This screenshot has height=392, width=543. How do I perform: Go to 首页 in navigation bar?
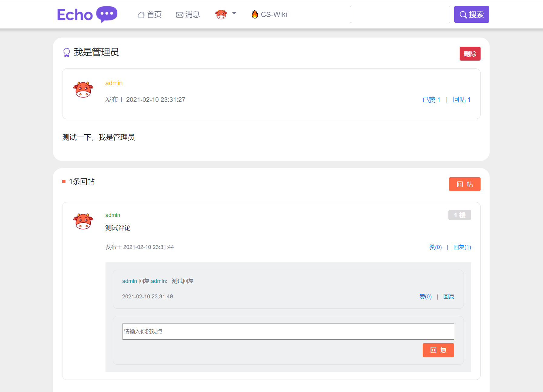tap(154, 15)
